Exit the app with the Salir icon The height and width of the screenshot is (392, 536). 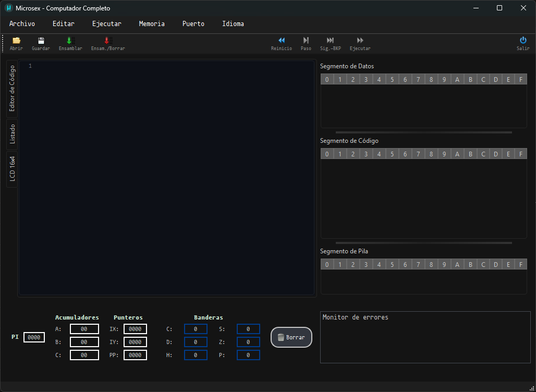pyautogui.click(x=523, y=44)
